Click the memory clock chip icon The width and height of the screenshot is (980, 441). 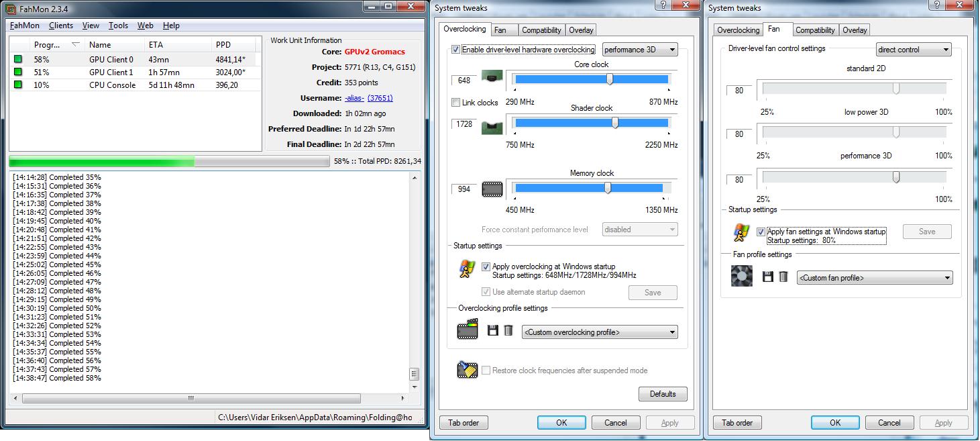492,189
